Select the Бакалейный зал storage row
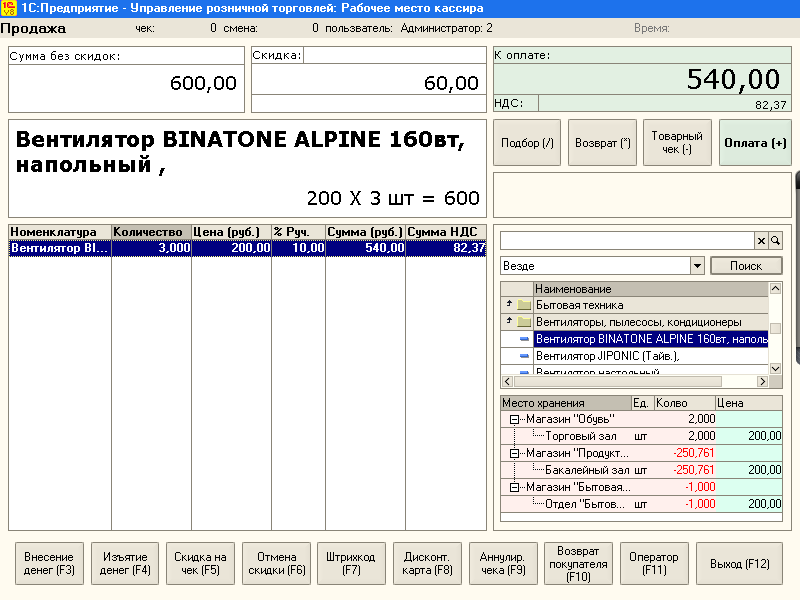800x600 pixels. coord(641,470)
